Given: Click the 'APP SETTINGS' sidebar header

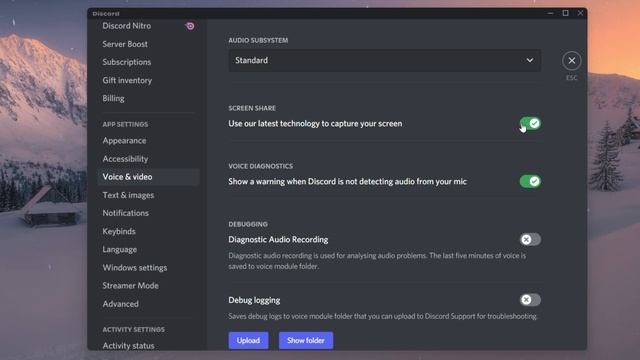Looking at the screenshot, I should (x=125, y=124).
